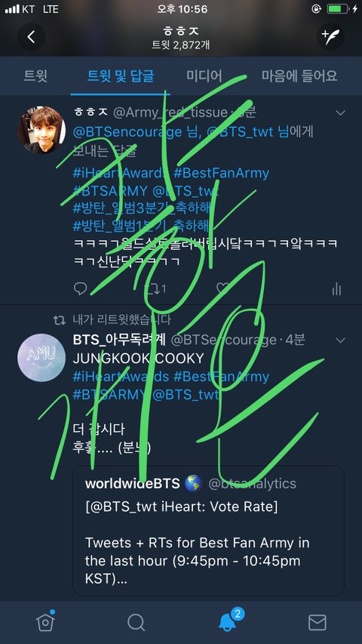The image size is (362, 644).
Task: Compose a new tweet with feather icon
Action: pos(330,37)
